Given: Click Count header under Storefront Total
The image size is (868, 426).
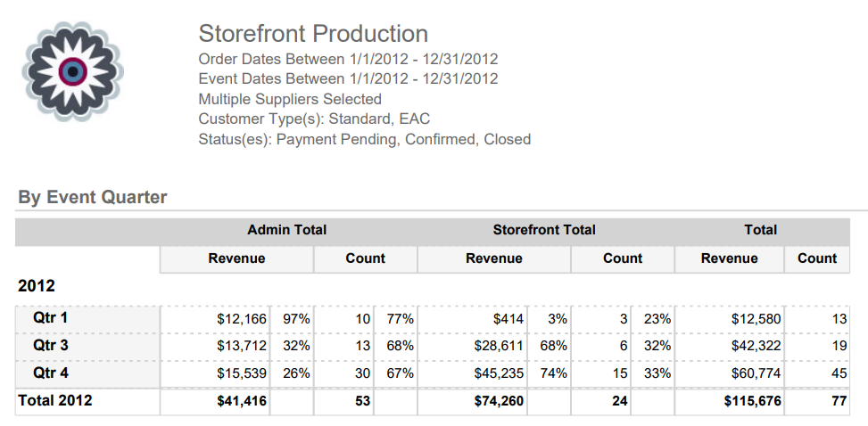Looking at the screenshot, I should pos(623,258).
